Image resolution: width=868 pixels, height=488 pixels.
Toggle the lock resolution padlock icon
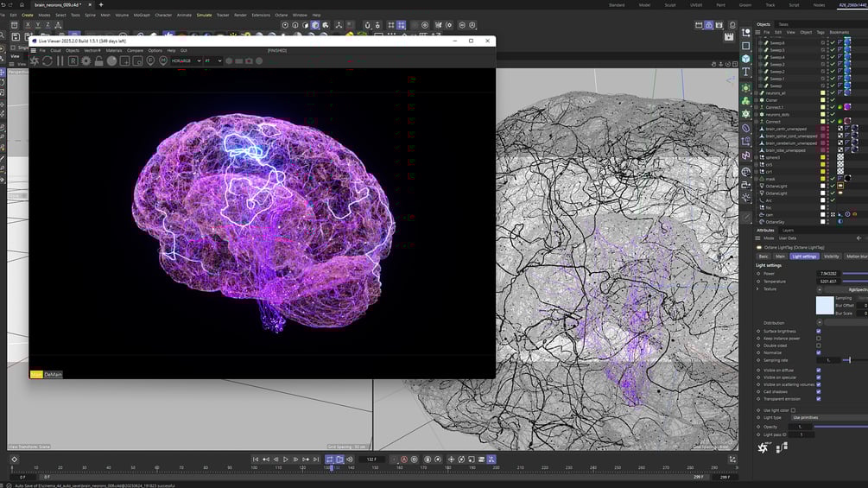click(98, 60)
